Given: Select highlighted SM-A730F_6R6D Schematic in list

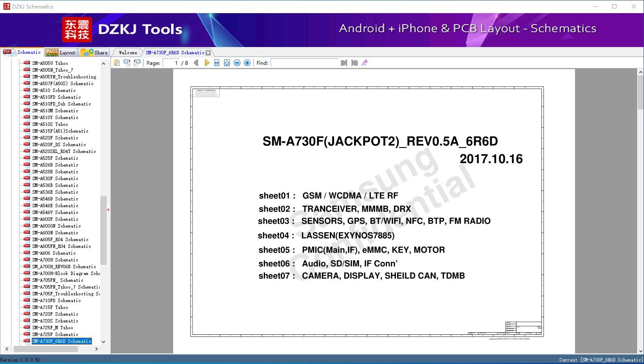Looking at the screenshot, I should click(x=62, y=341).
